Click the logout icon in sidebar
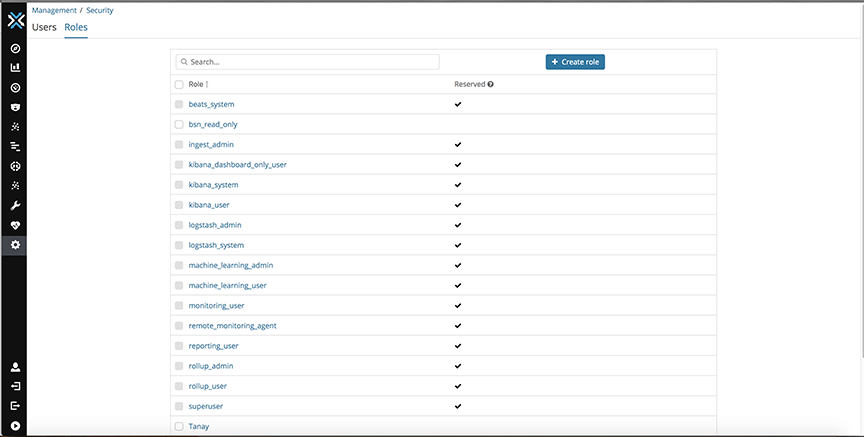The width and height of the screenshot is (864, 437). coord(15,406)
